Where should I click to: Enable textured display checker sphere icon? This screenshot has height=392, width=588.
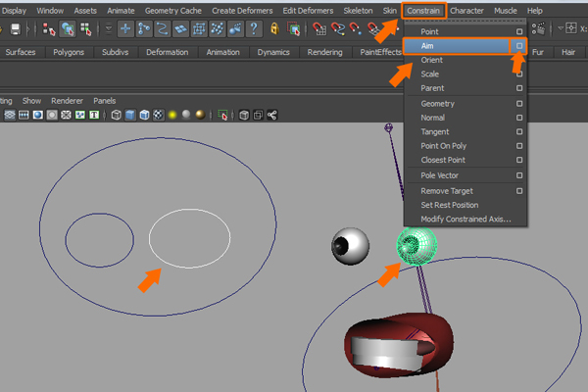click(x=158, y=115)
